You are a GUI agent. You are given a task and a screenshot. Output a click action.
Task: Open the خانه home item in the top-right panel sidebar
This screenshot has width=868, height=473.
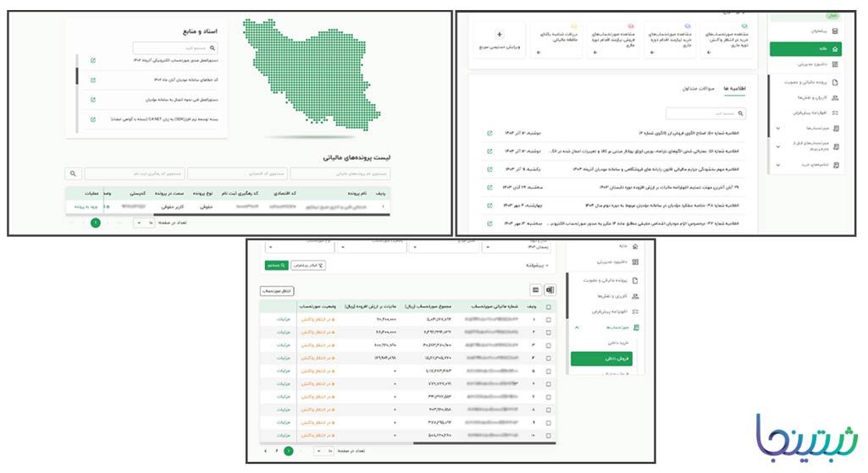tap(805, 49)
